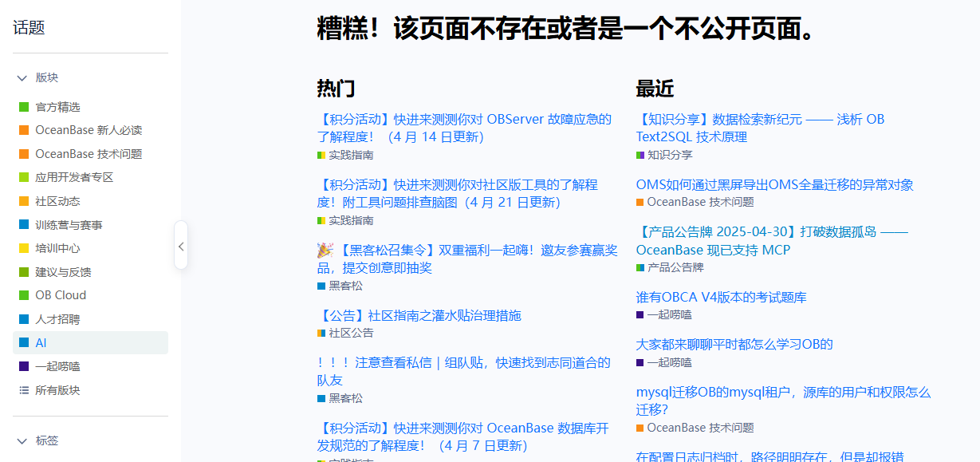Open the 注意查看私信 组队贴 topic
This screenshot has width=980, height=462.
pyautogui.click(x=464, y=371)
